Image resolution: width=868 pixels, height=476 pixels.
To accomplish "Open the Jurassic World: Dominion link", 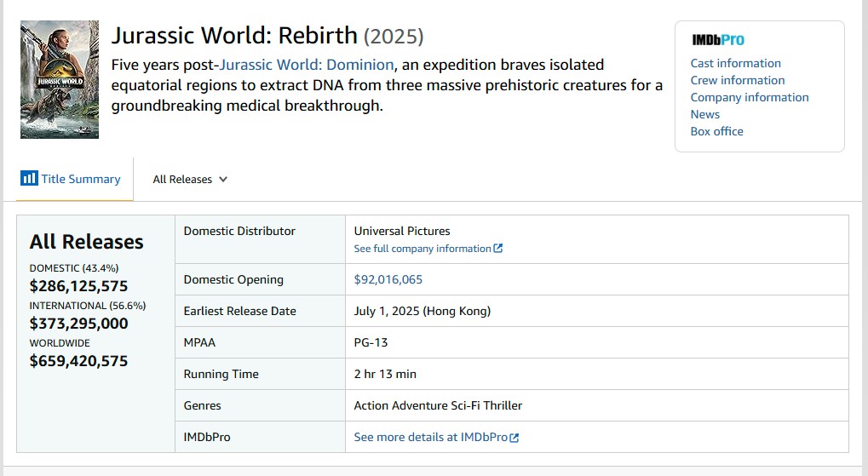I will [307, 65].
